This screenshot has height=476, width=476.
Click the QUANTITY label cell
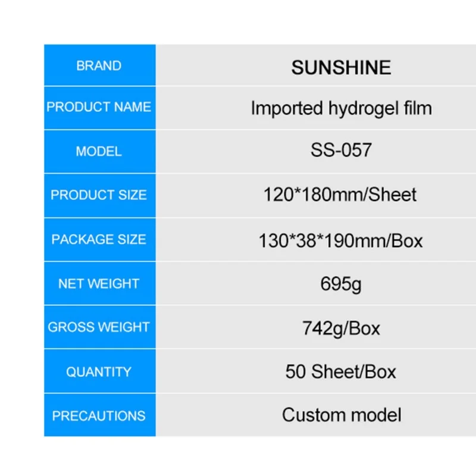pyautogui.click(x=99, y=371)
